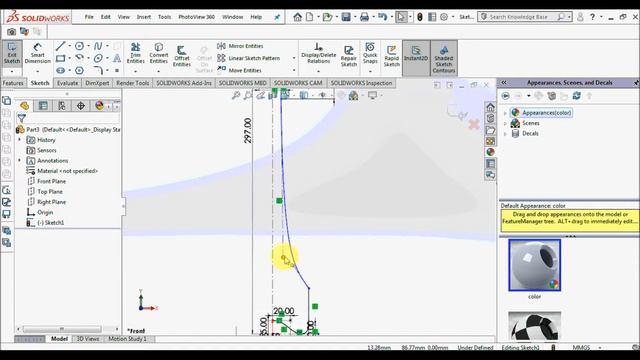640x360 pixels.
Task: Expand the History tree item
Action: [19, 140]
